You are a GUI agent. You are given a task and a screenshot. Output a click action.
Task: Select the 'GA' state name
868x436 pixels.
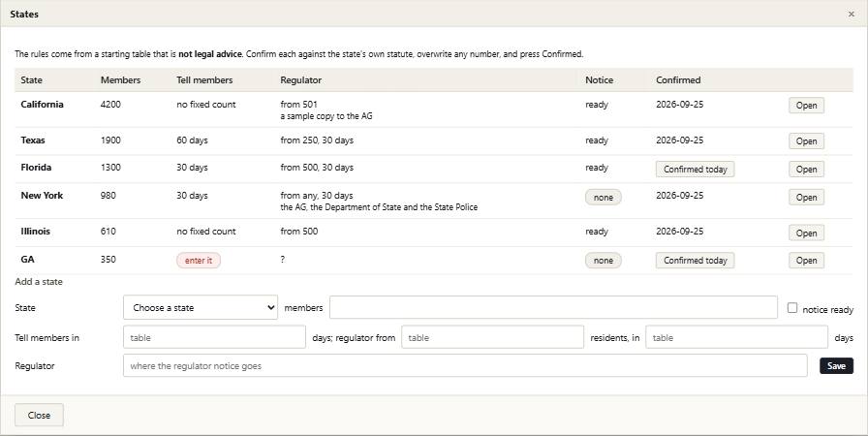pyautogui.click(x=27, y=259)
